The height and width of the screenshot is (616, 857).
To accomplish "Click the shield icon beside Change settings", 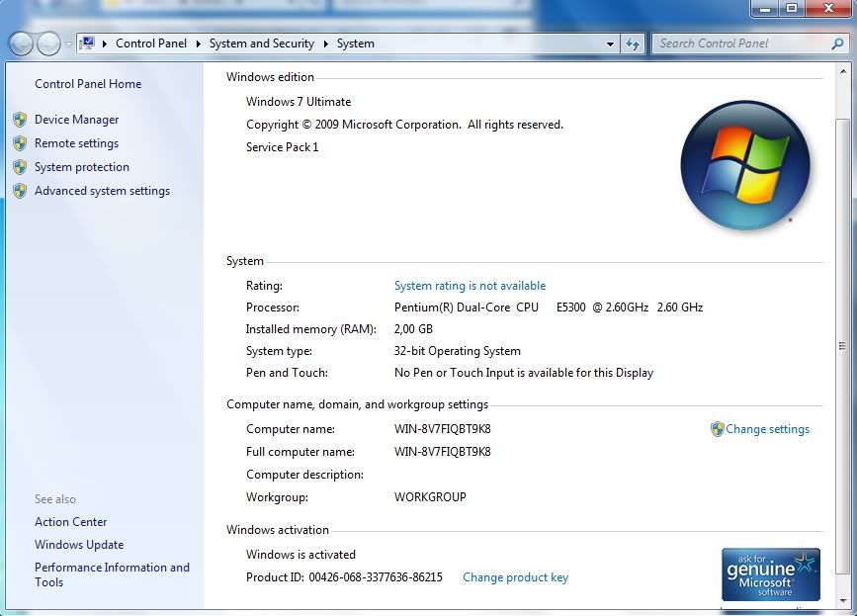I will pos(717,429).
